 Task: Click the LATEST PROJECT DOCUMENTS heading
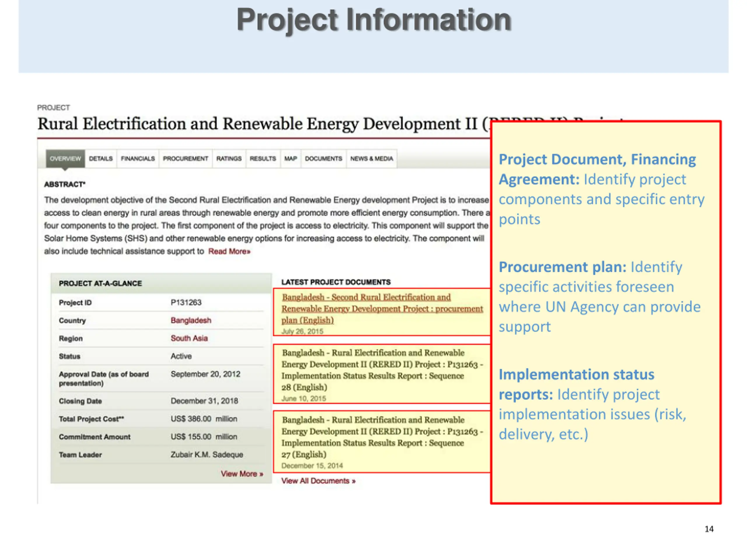pyautogui.click(x=336, y=282)
